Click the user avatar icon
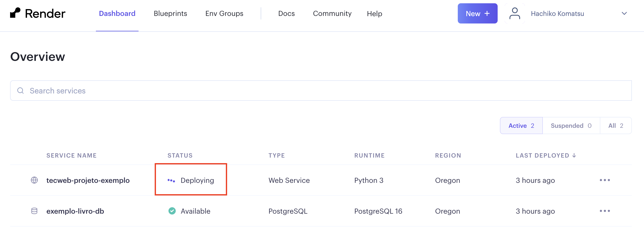The width and height of the screenshot is (644, 249). click(x=515, y=13)
